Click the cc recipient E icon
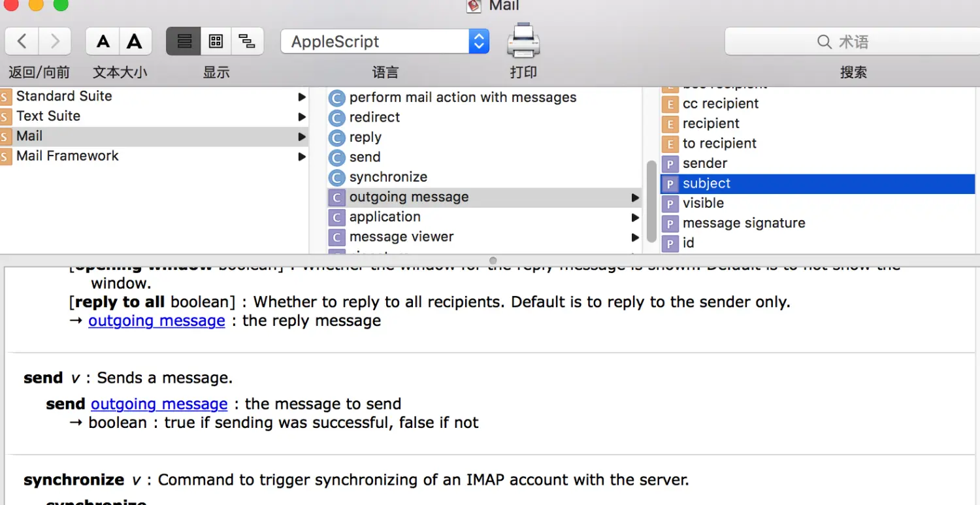The image size is (980, 505). coord(670,105)
